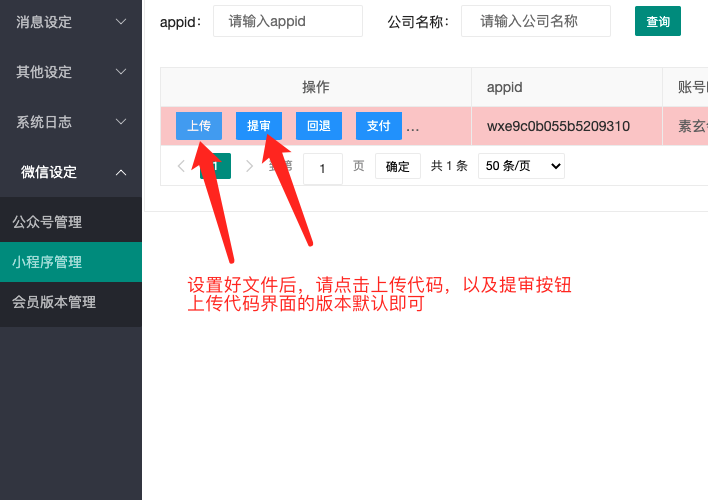Go to 会员版本管理 in the sidebar
The image size is (708, 500).
[54, 301]
